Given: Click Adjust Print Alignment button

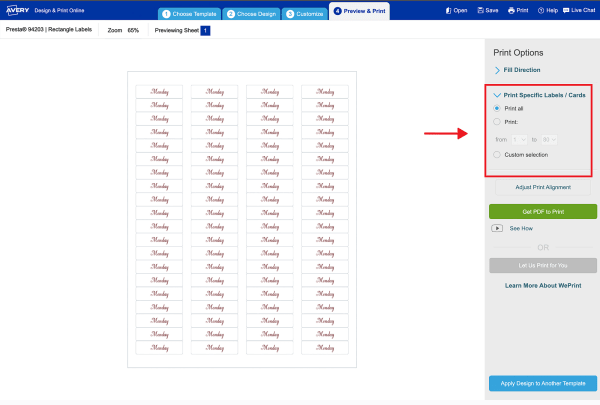Looking at the screenshot, I should (x=542, y=187).
